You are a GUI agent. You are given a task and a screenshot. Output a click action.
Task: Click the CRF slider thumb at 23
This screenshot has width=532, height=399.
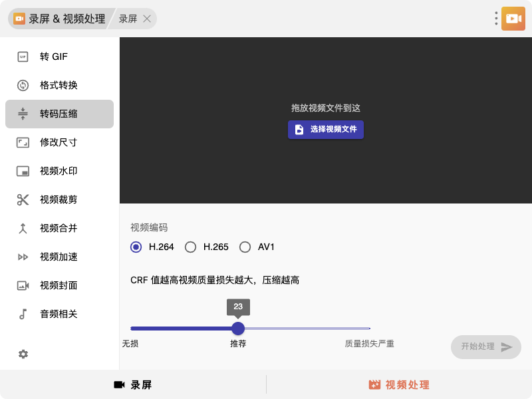(238, 329)
